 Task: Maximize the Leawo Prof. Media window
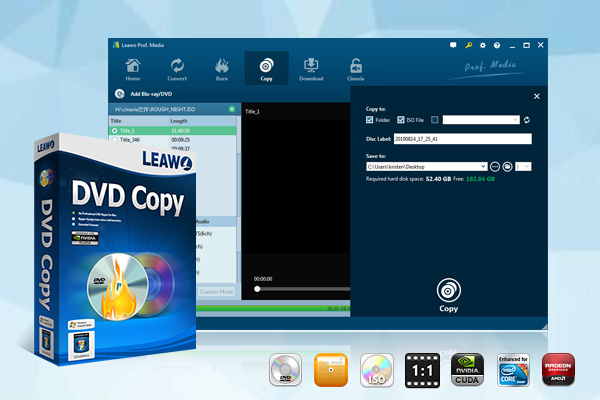click(x=527, y=45)
